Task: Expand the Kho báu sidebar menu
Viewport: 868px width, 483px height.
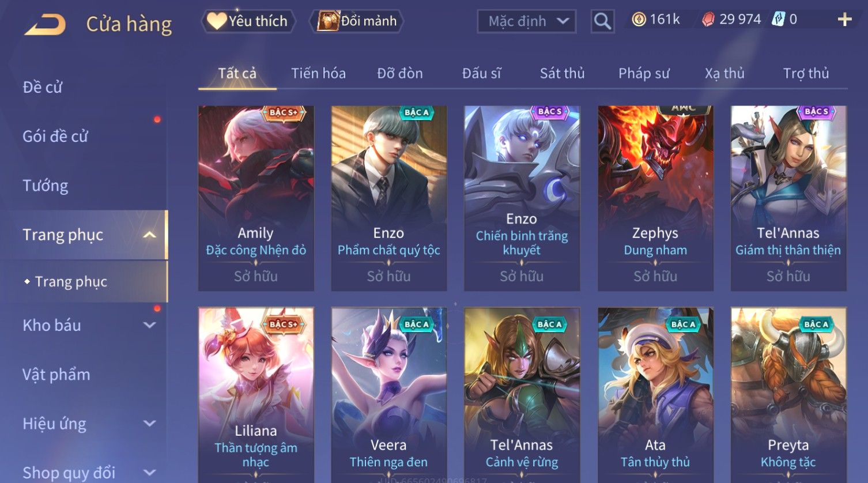Action: [149, 325]
